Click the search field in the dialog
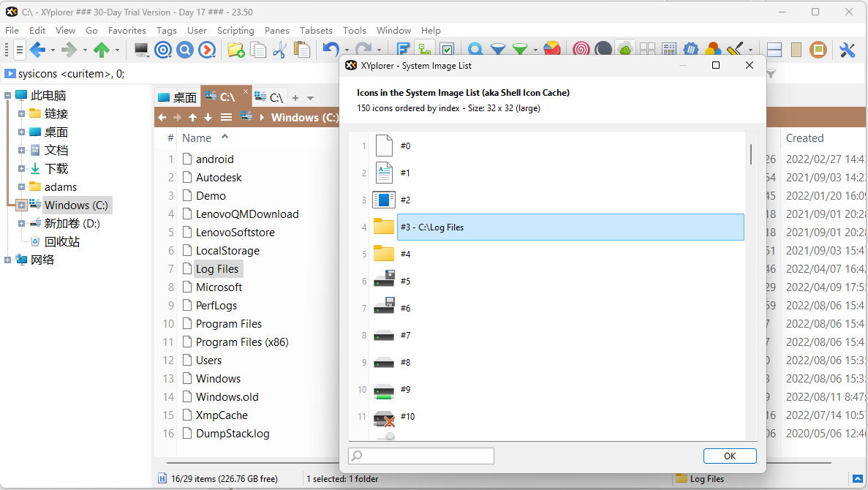868x490 pixels. pyautogui.click(x=421, y=456)
